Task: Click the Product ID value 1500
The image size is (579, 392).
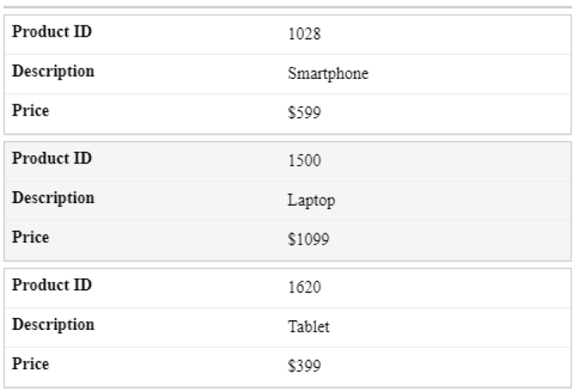Action: point(305,160)
